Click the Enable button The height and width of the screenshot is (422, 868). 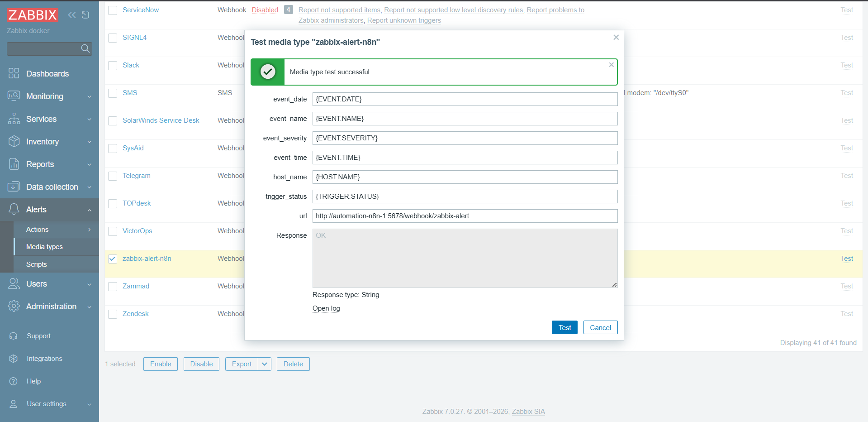[x=161, y=364]
